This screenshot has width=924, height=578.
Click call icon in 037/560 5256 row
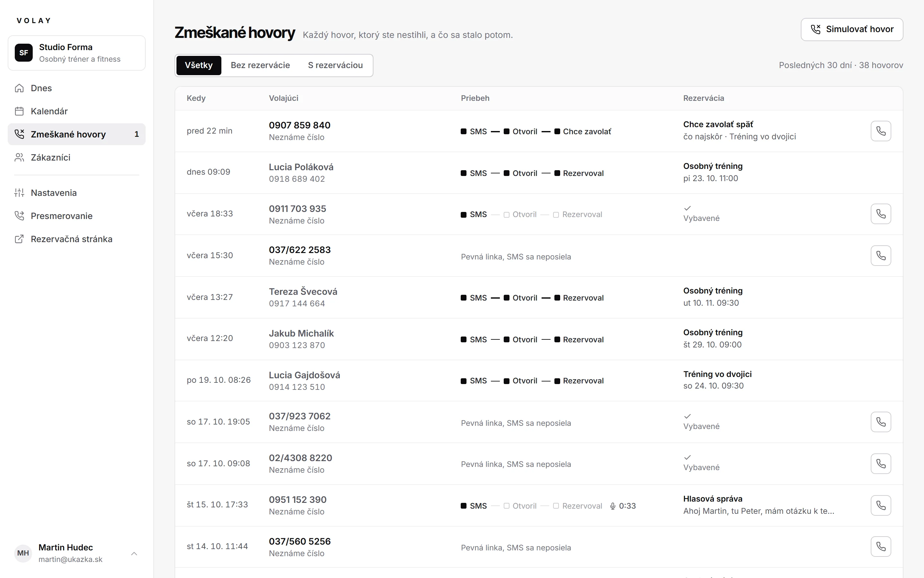coord(880,547)
